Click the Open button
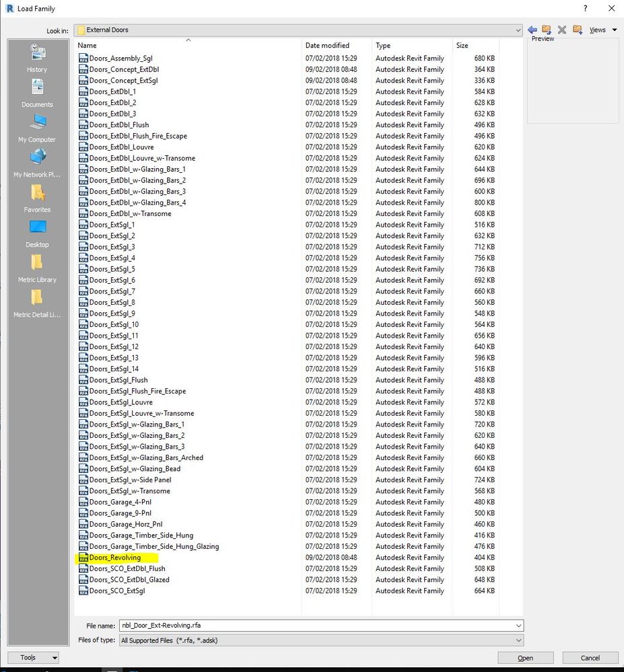This screenshot has height=672, width=624. [525, 658]
